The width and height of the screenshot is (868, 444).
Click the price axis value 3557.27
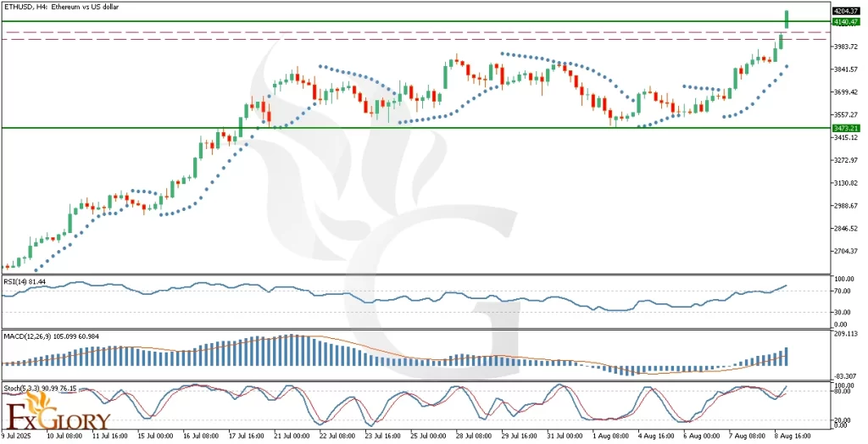coord(847,114)
